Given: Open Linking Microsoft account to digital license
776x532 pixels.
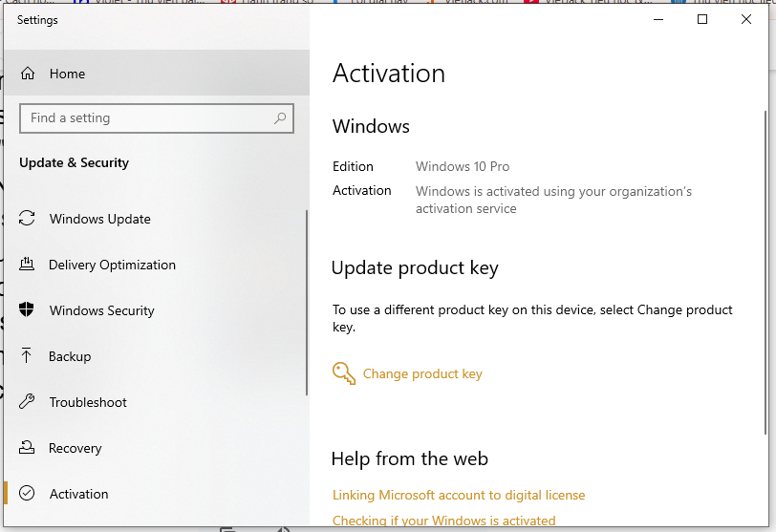Looking at the screenshot, I should (x=458, y=495).
